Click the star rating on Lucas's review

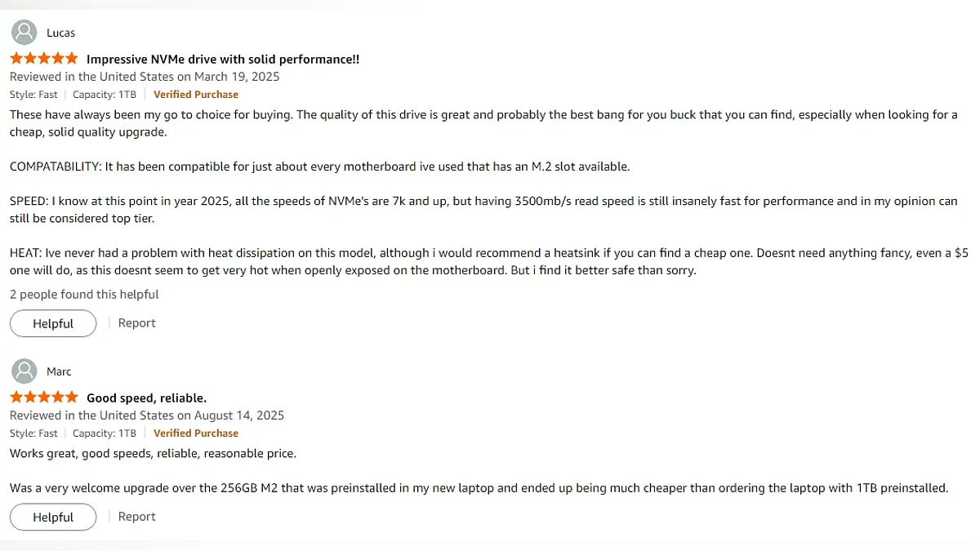(44, 59)
